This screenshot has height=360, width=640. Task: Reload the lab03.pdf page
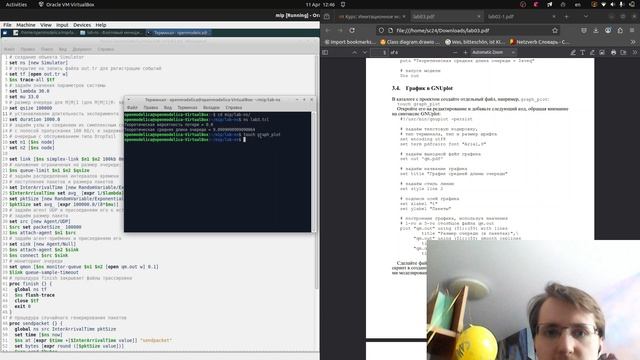click(352, 30)
